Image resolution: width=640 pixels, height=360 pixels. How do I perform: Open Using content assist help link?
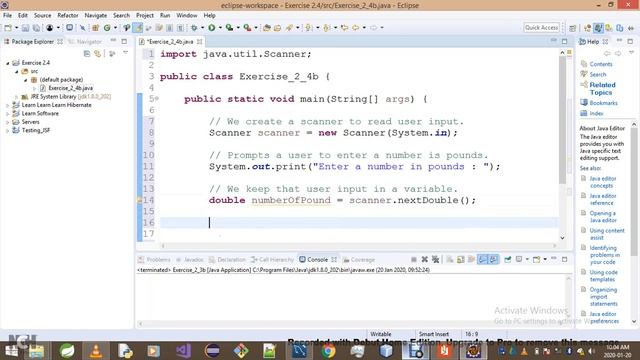point(607,234)
